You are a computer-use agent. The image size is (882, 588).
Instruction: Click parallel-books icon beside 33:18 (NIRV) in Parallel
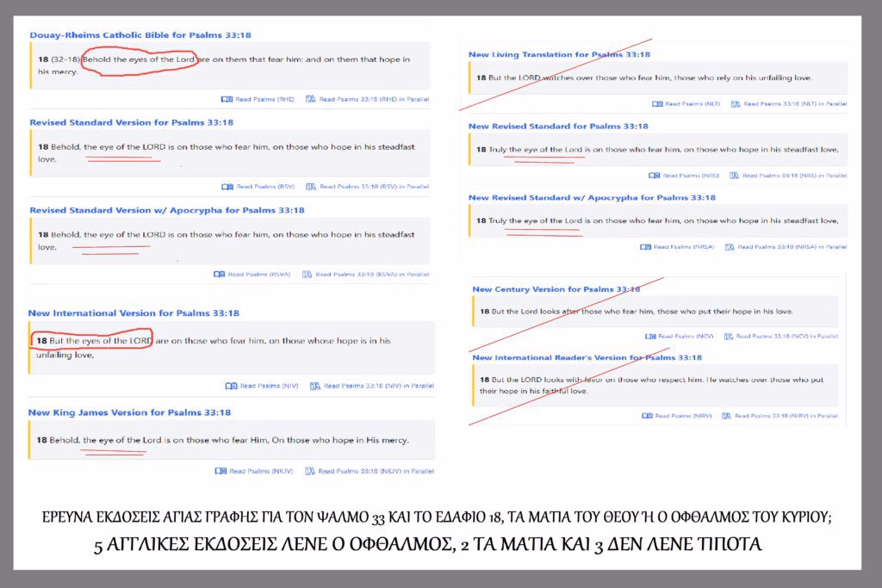[x=726, y=417]
